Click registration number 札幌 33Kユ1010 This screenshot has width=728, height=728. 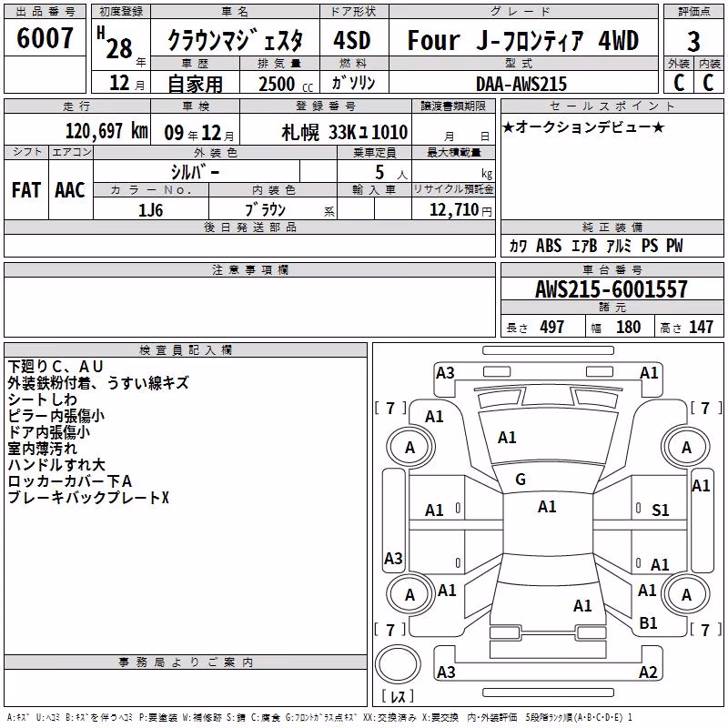(345, 132)
